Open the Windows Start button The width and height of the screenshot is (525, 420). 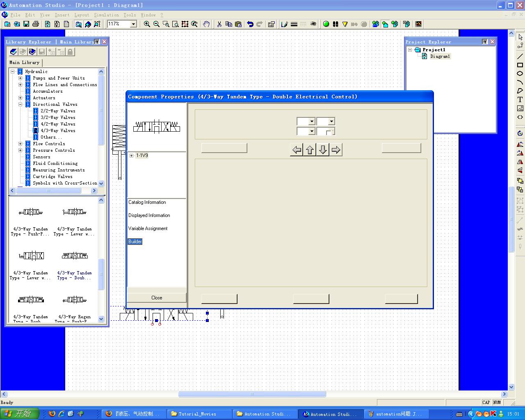tap(19, 413)
